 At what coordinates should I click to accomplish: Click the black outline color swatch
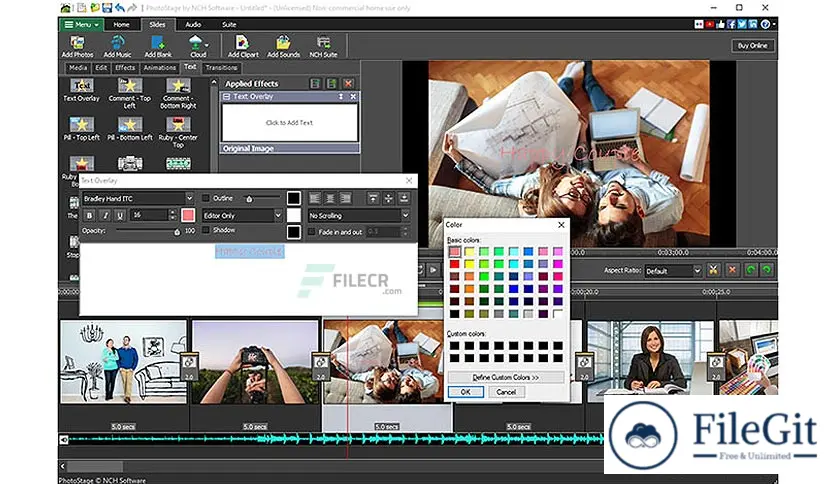[x=294, y=198]
